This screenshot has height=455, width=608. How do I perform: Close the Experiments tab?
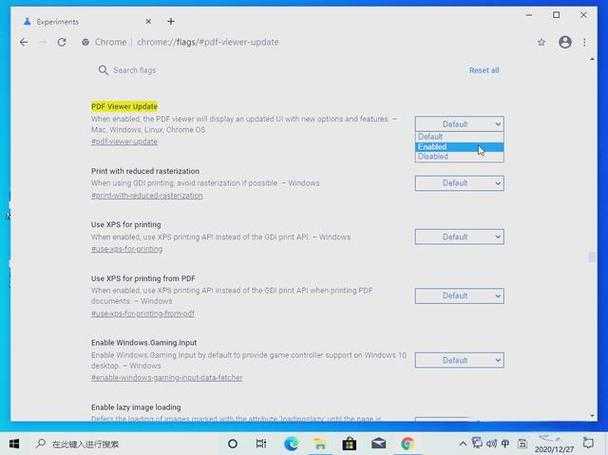[x=148, y=22]
